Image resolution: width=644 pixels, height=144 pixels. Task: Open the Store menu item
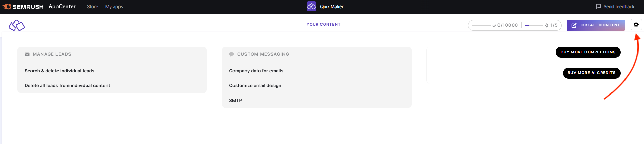point(92,6)
